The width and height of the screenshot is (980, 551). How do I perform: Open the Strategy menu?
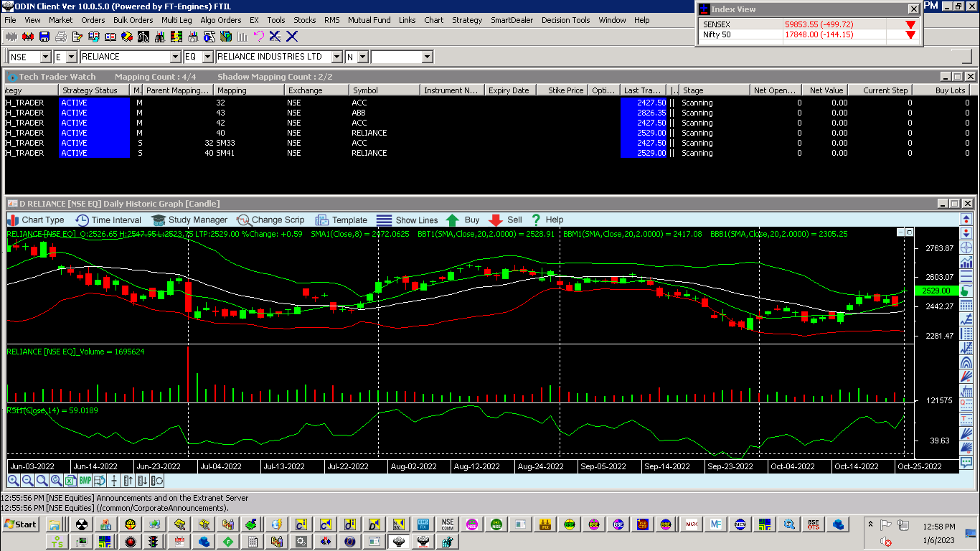[x=467, y=20]
